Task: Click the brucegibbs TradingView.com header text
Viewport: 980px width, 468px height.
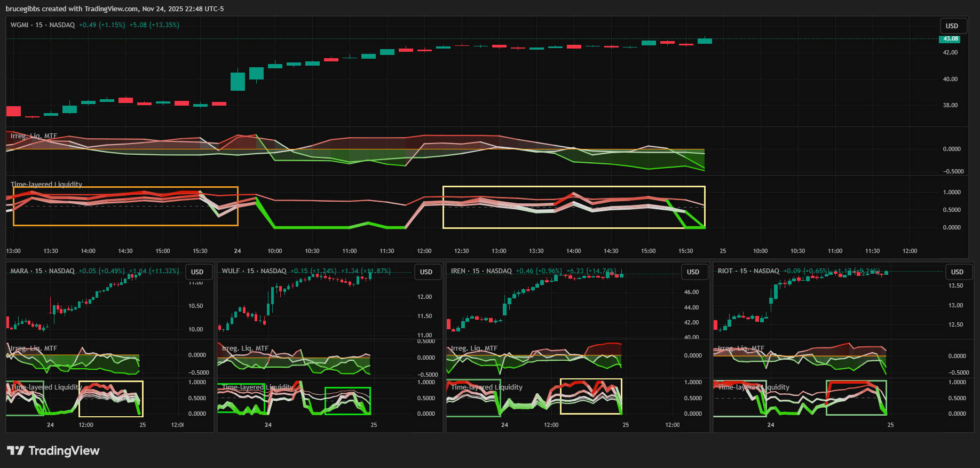Action: [x=115, y=9]
